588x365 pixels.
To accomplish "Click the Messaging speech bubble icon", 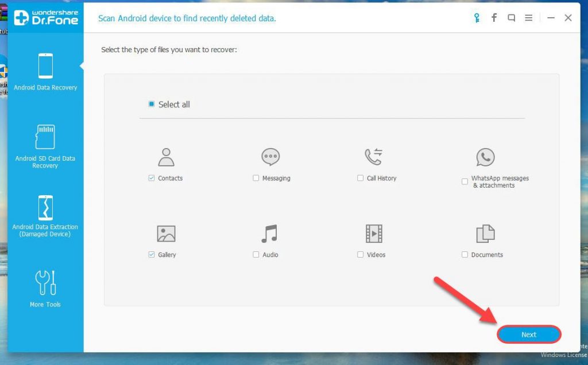I will [x=270, y=155].
